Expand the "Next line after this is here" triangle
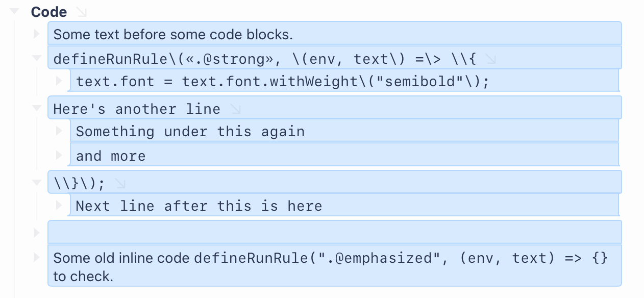The width and height of the screenshot is (644, 298). click(59, 205)
